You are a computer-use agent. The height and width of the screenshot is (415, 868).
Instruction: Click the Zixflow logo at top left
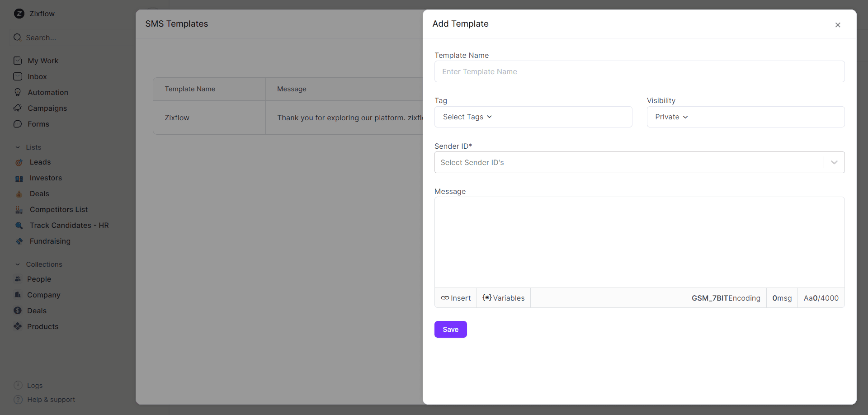point(19,14)
